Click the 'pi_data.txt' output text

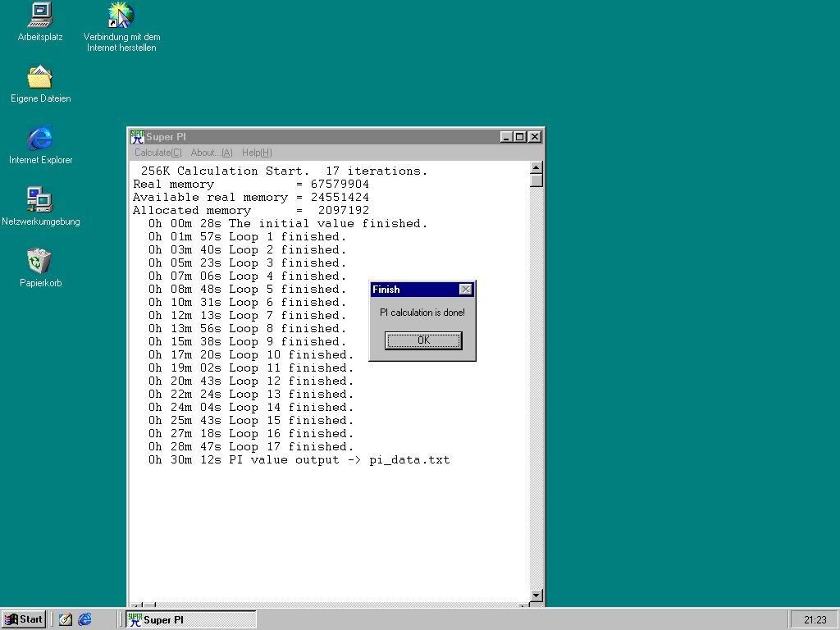409,460
